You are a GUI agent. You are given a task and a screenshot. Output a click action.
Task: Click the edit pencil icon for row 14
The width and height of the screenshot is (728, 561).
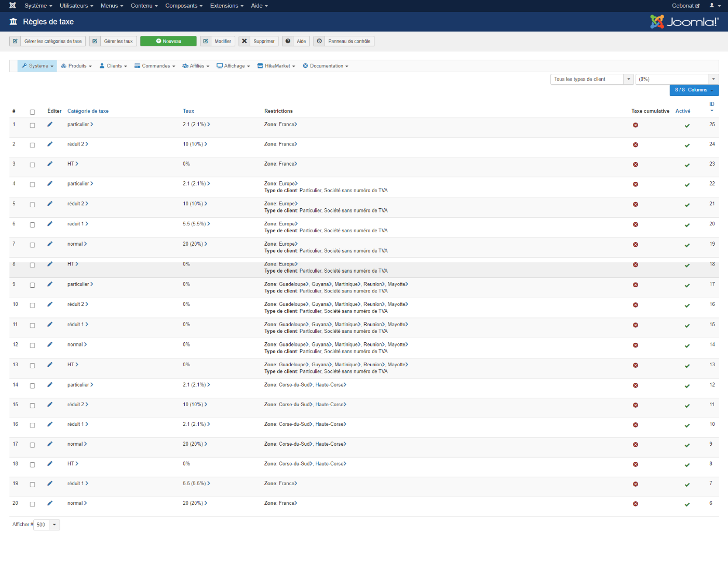click(50, 385)
